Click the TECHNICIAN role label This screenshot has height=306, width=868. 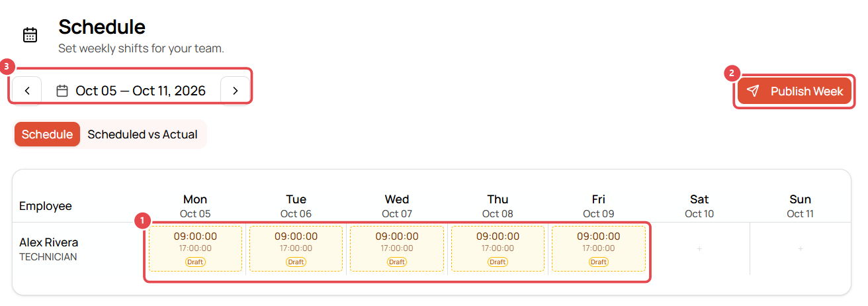pos(48,257)
